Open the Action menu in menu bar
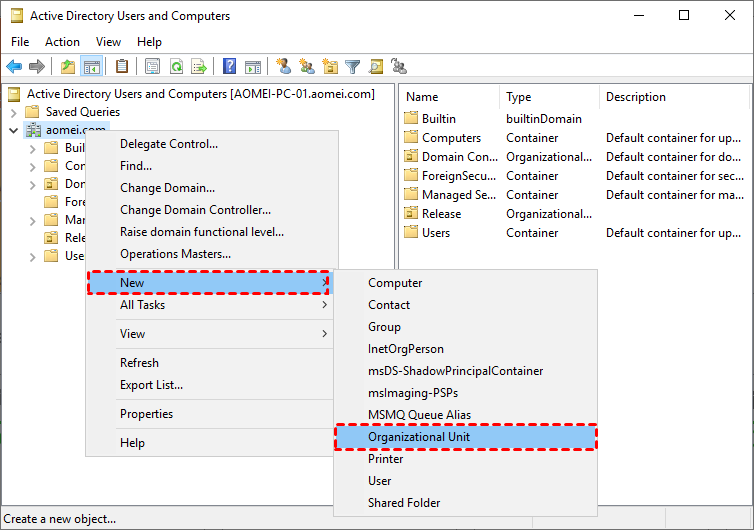The height and width of the screenshot is (530, 754). coord(62,42)
